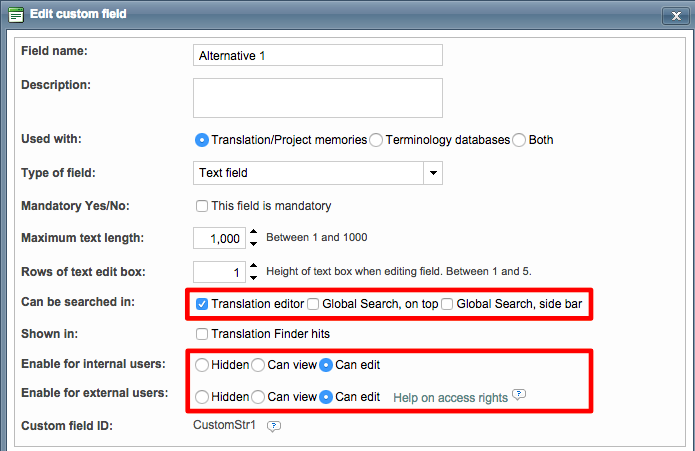Click the help icon after access rights
695x451 pixels.
tap(518, 396)
